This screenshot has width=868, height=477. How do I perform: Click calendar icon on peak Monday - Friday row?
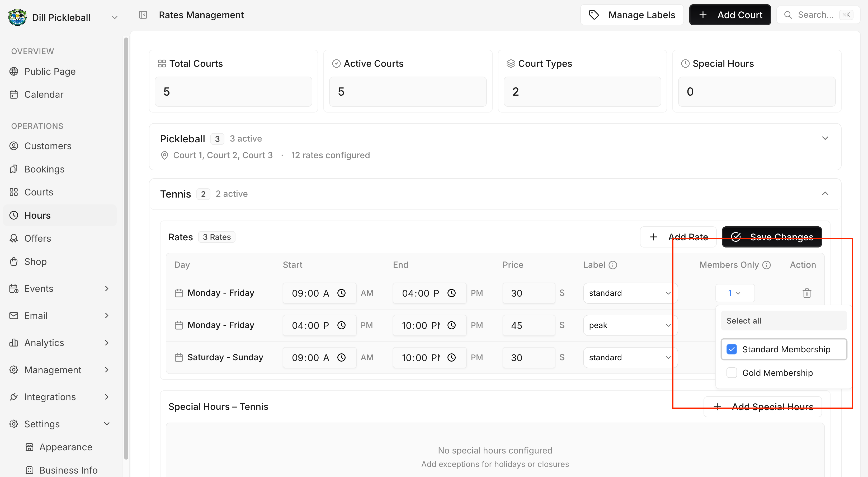tap(178, 325)
